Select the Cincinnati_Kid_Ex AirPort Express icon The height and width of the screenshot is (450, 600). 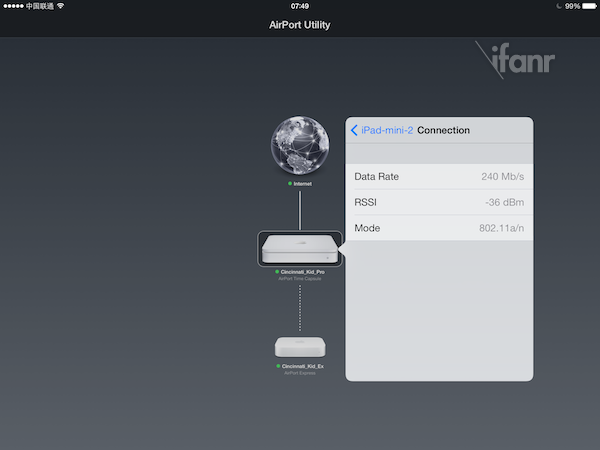[x=299, y=347]
